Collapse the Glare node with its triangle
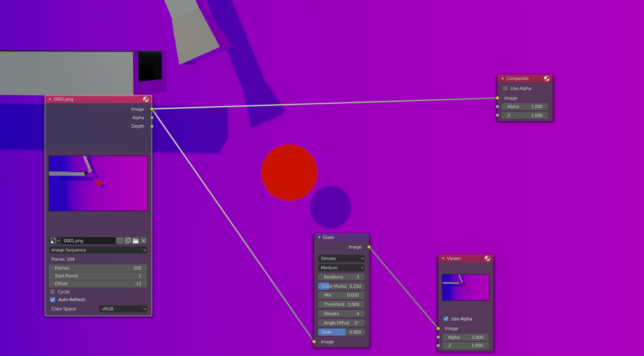 (319, 237)
